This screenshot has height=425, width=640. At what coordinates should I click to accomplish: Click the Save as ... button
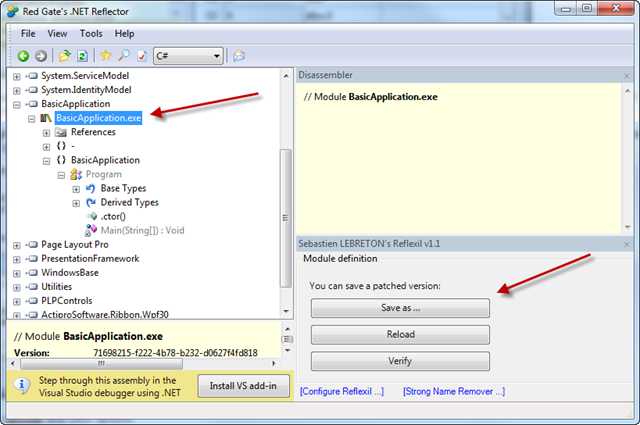tap(400, 308)
